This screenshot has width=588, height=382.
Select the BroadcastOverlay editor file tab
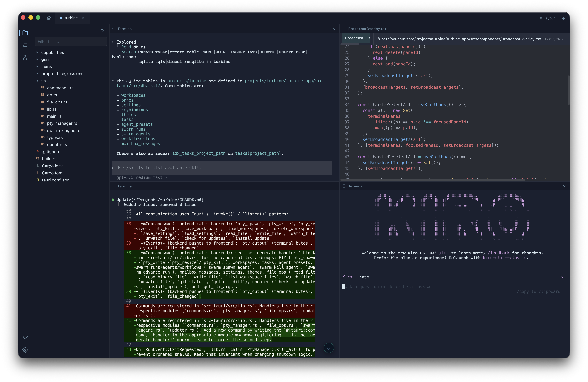(357, 38)
